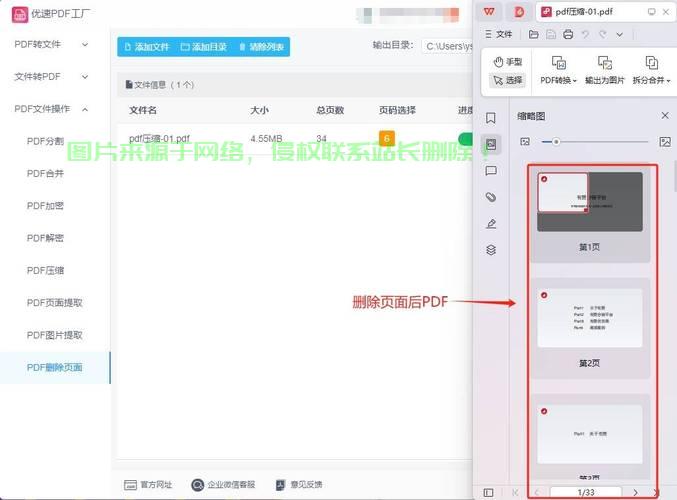Open the 官方网址 link
The image size is (677, 500).
click(x=148, y=484)
